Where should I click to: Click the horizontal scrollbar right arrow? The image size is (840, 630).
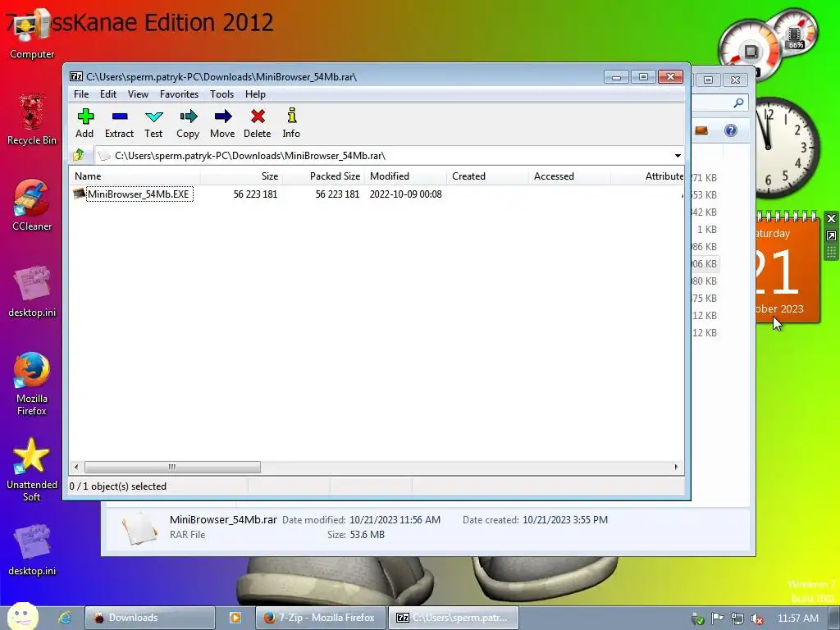(676, 467)
